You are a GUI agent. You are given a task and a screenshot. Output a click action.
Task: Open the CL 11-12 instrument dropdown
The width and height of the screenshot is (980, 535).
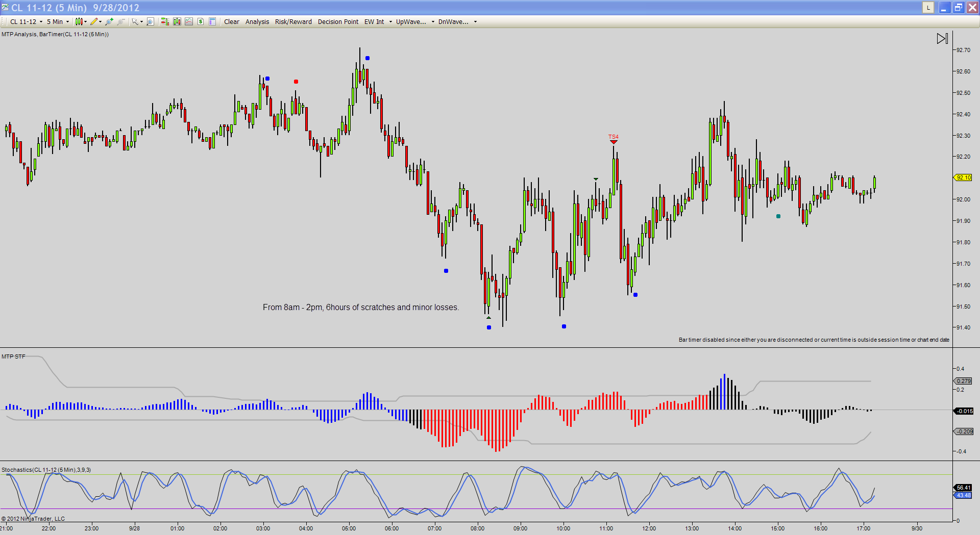26,21
